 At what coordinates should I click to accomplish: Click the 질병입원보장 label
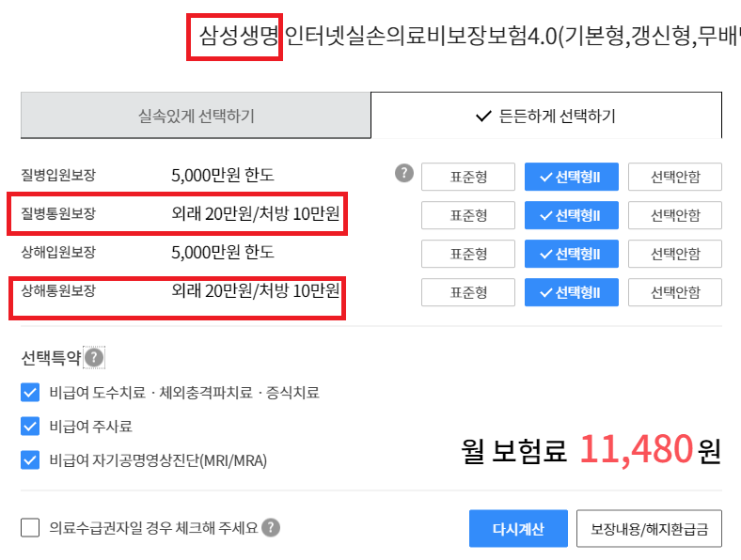tap(58, 175)
